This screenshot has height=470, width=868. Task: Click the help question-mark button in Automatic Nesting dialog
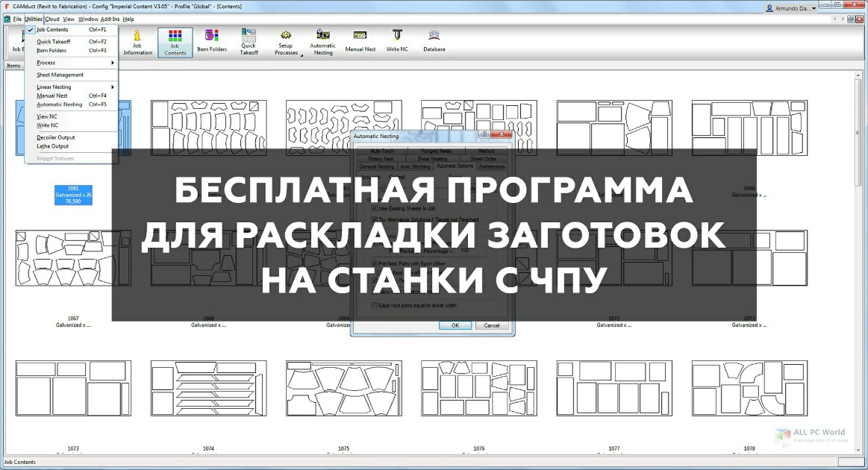[484, 134]
